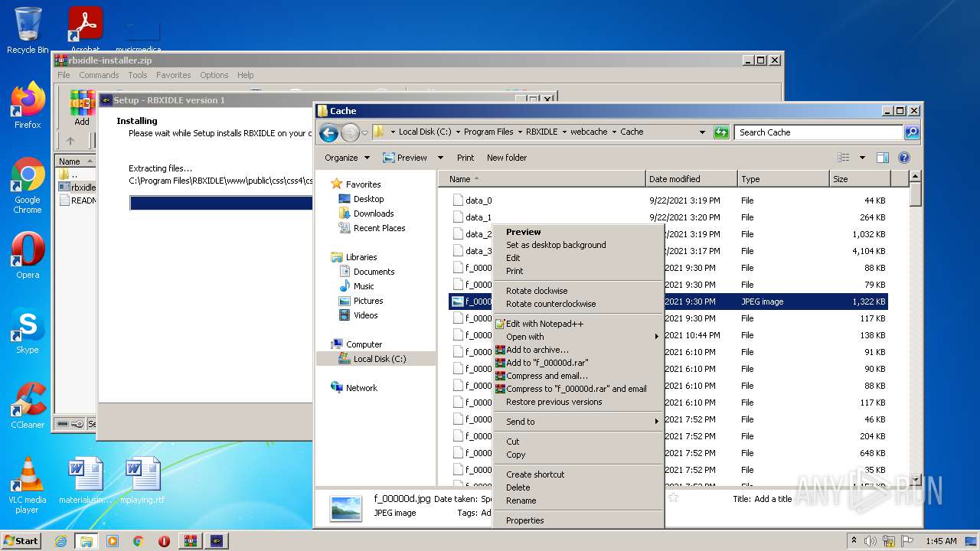Open VLC media player desktop icon
The image size is (980, 551).
tap(28, 485)
